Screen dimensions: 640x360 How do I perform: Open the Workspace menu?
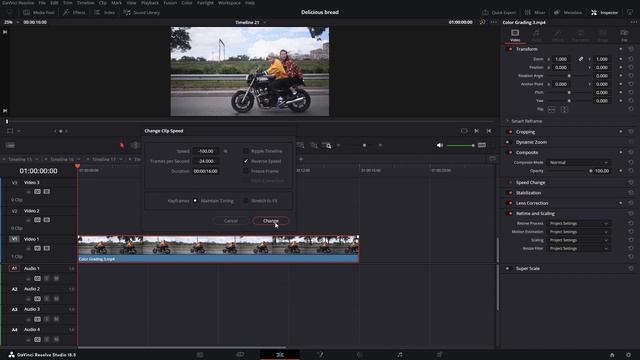click(x=229, y=3)
